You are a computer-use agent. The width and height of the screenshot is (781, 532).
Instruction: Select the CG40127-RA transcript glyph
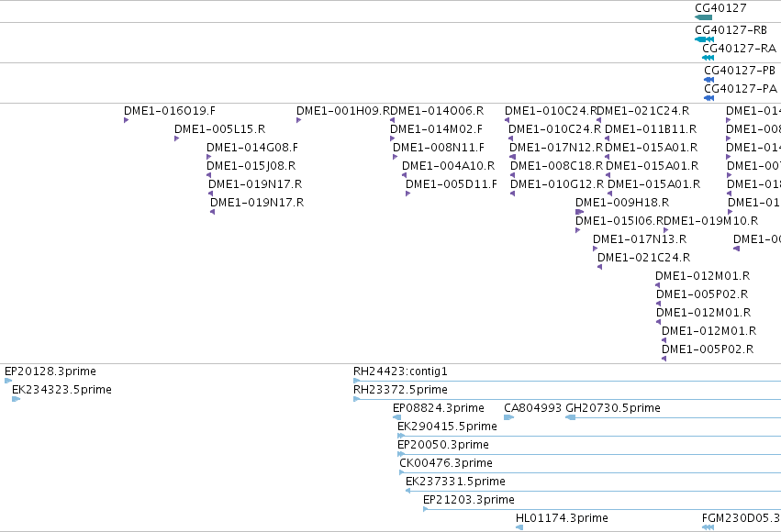(708, 58)
